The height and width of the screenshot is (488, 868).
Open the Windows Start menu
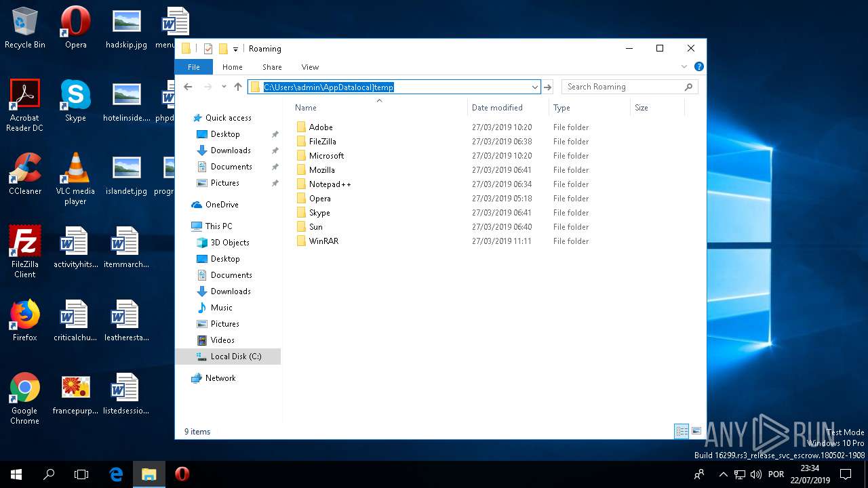16,474
